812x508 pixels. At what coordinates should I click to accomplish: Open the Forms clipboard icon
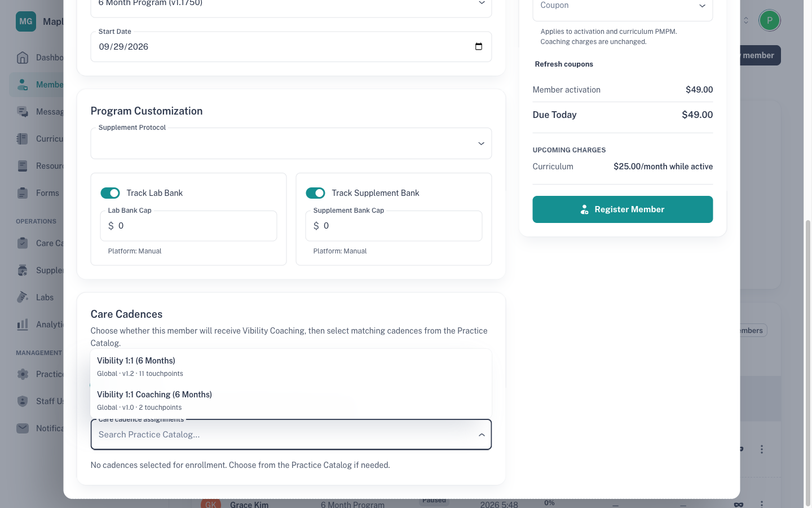point(23,193)
